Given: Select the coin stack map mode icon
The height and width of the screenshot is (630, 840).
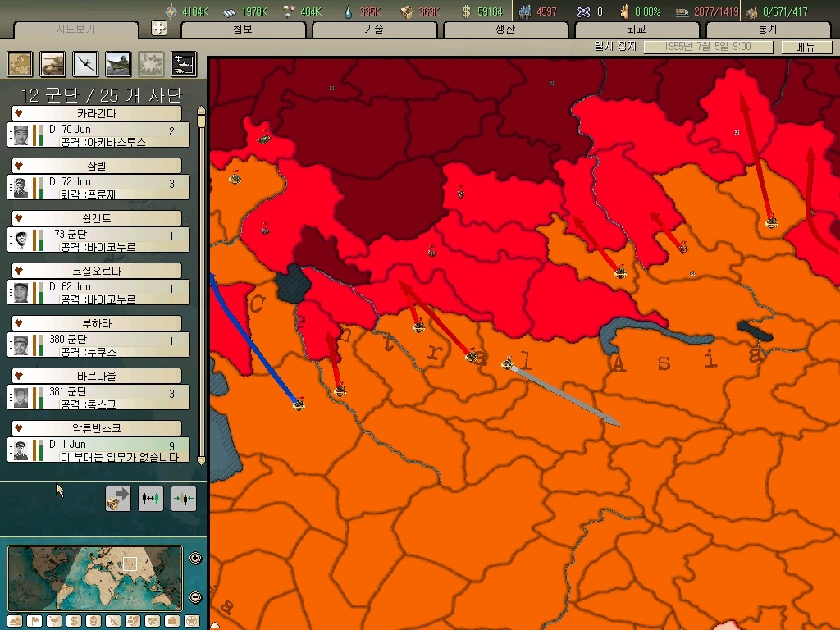Looking at the screenshot, I should click(x=94, y=620).
